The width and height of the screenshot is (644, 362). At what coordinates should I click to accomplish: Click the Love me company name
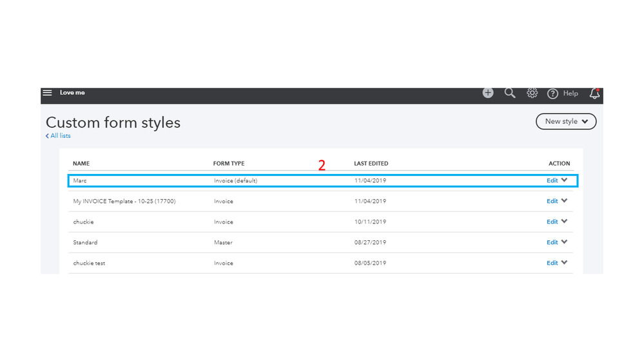pyautogui.click(x=72, y=93)
